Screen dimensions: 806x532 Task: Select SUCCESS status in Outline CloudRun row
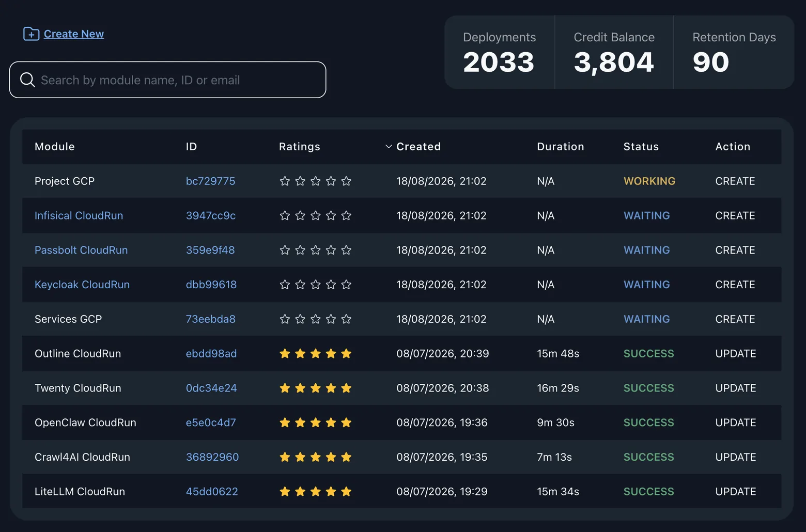(x=649, y=354)
